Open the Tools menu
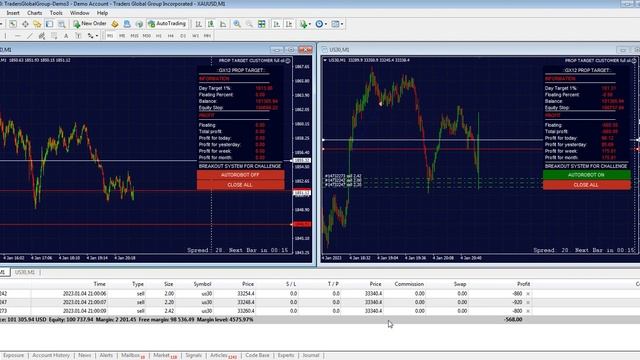The image size is (640, 360). point(56,13)
